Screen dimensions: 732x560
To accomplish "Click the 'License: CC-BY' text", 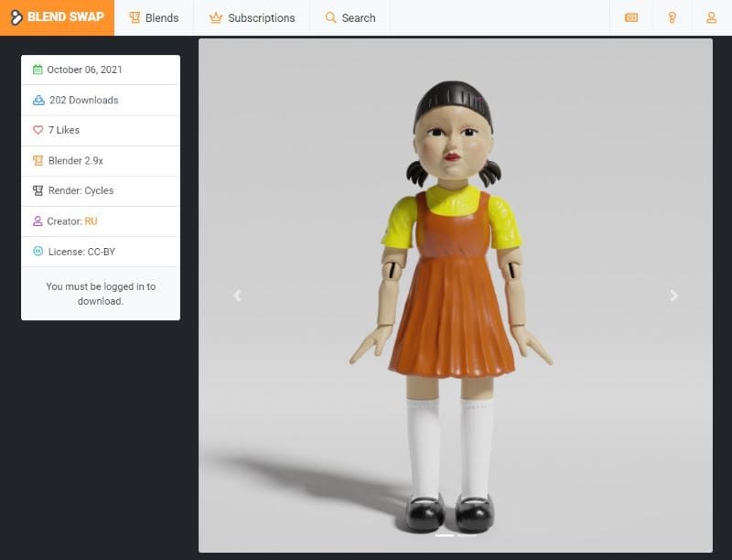I will click(x=81, y=252).
